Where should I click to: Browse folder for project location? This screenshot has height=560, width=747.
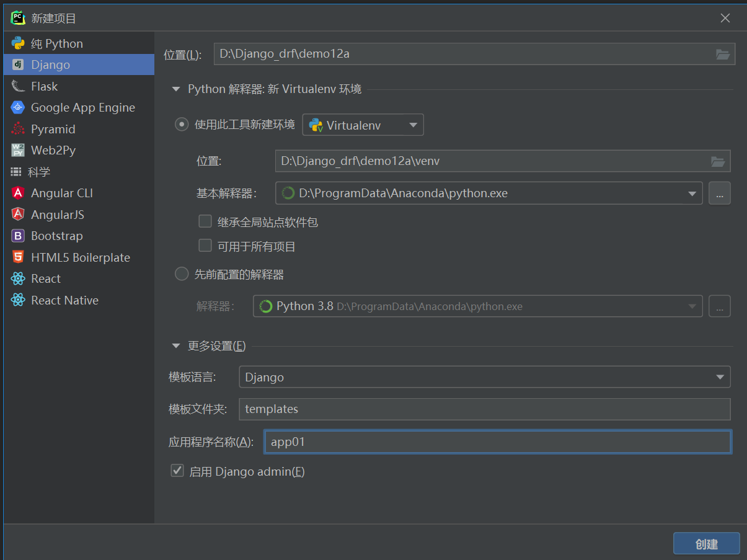(722, 54)
